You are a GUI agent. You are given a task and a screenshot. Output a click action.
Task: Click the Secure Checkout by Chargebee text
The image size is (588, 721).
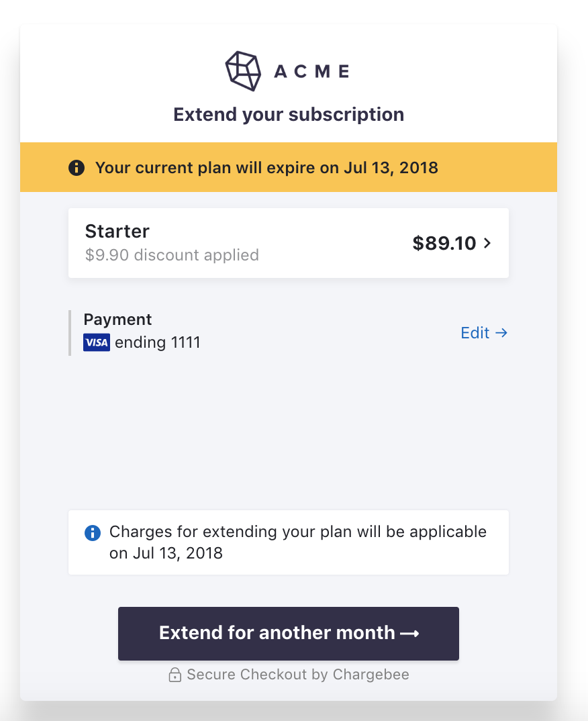298,675
